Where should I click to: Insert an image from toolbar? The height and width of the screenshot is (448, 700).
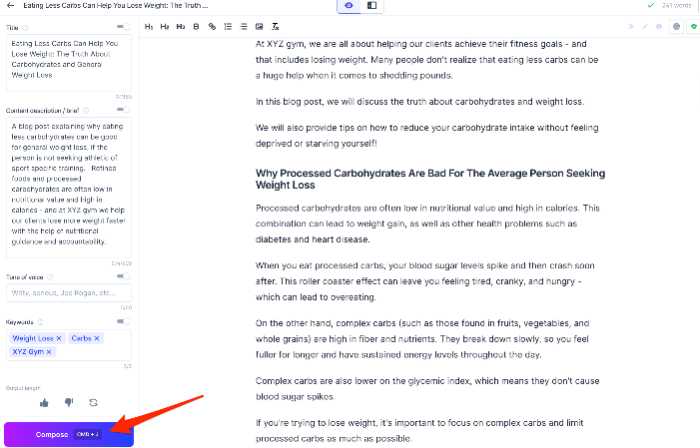pos(259,26)
